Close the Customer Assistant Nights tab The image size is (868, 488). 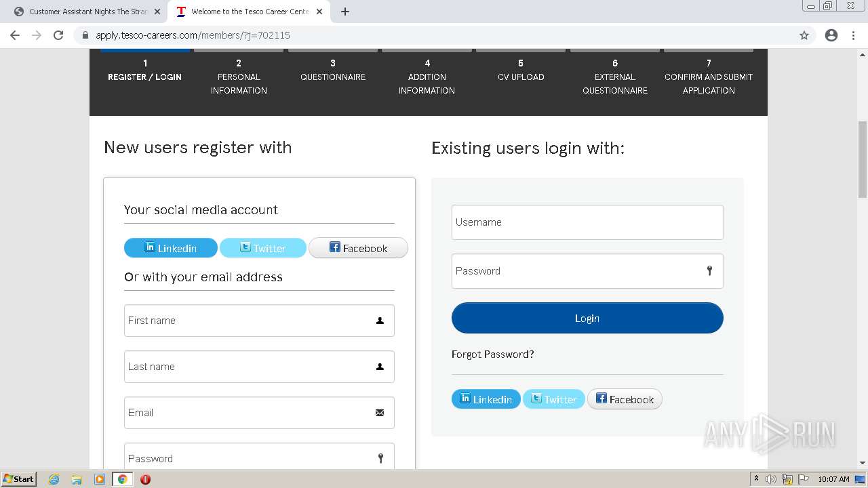point(157,12)
